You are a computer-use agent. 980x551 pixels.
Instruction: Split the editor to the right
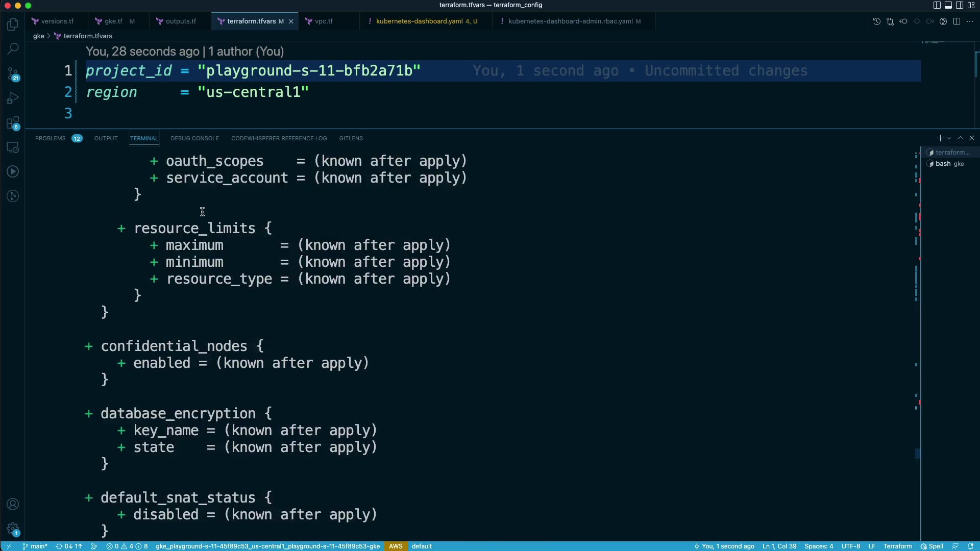pyautogui.click(x=957, y=21)
